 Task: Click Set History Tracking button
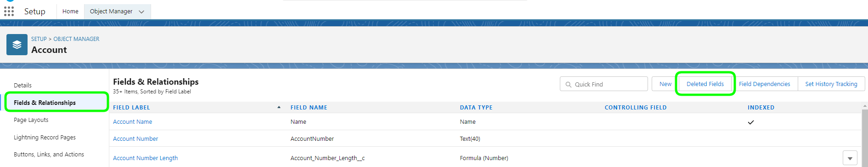click(831, 84)
